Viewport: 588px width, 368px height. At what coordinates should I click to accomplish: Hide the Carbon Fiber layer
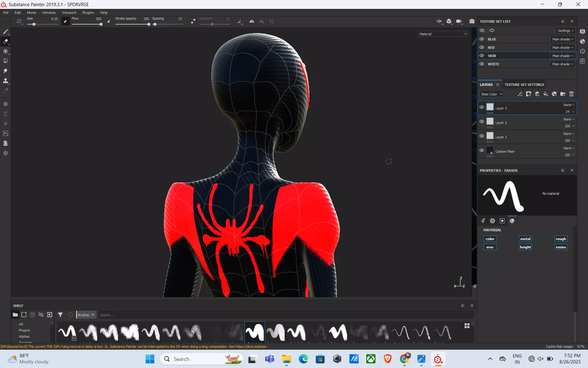[482, 151]
